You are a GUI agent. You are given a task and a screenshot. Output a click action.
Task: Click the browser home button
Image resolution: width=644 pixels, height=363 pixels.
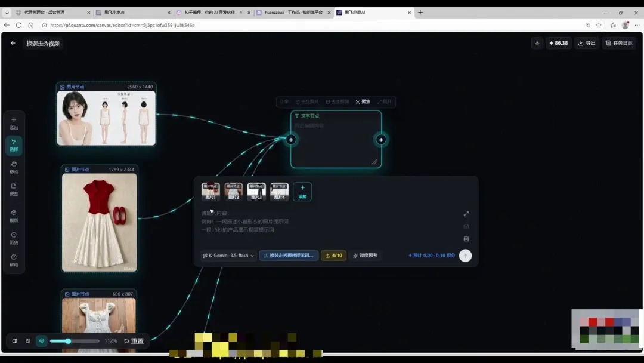[31, 25]
